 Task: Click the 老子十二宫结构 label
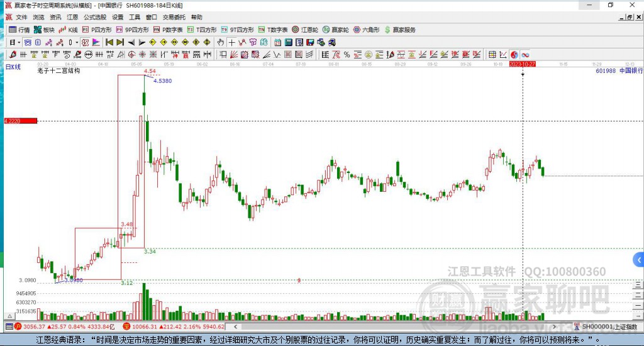pos(58,70)
